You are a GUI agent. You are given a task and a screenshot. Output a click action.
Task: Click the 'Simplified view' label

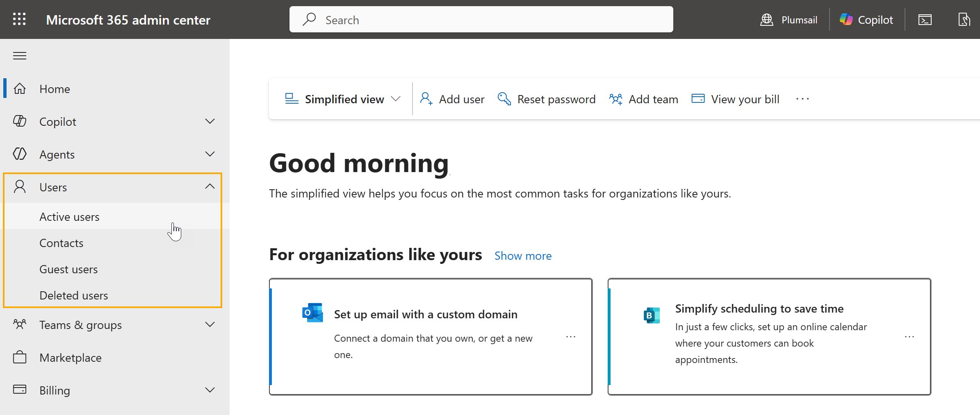(344, 99)
